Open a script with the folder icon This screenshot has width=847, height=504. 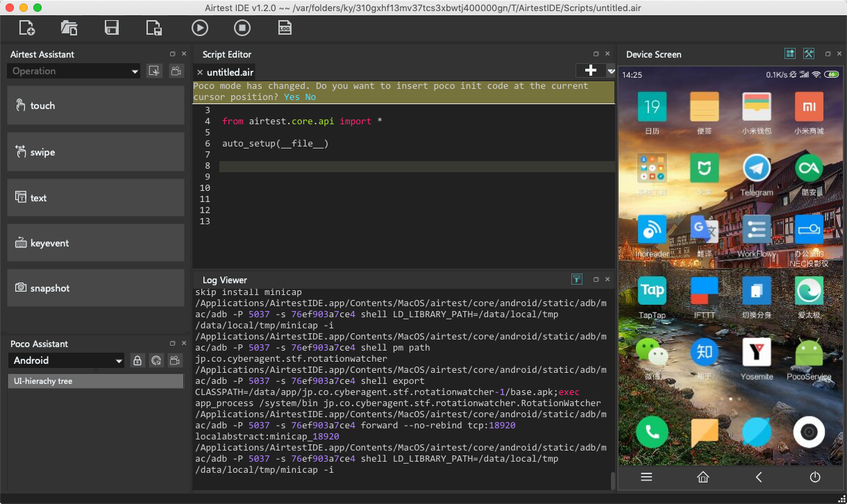pyautogui.click(x=69, y=28)
